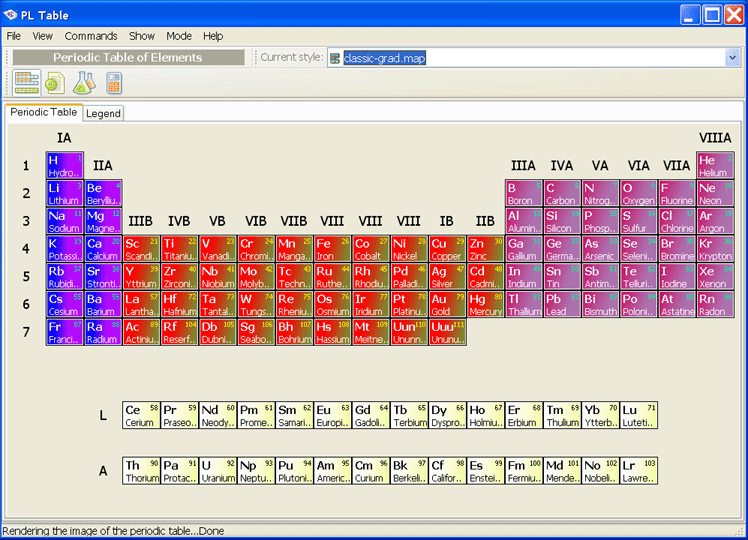Image resolution: width=748 pixels, height=540 pixels.
Task: Click the Periodic Table of Elements title banner
Action: tap(127, 58)
